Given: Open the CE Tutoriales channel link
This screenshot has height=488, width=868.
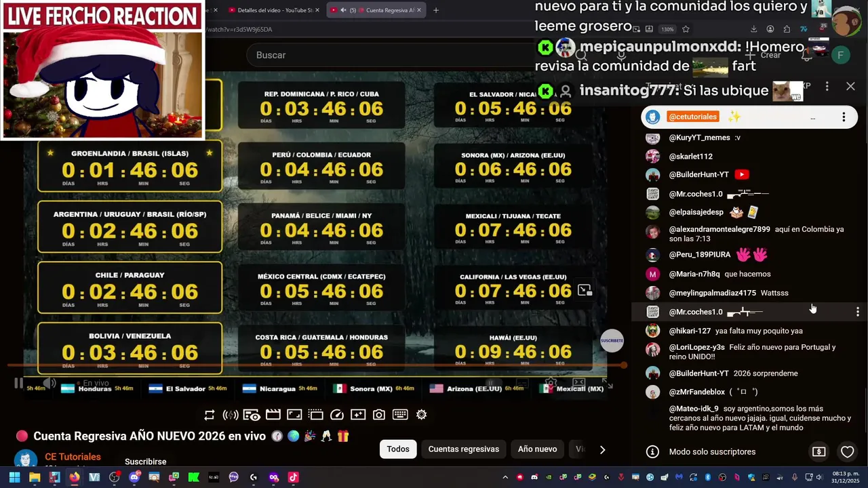Looking at the screenshot, I should [73, 457].
